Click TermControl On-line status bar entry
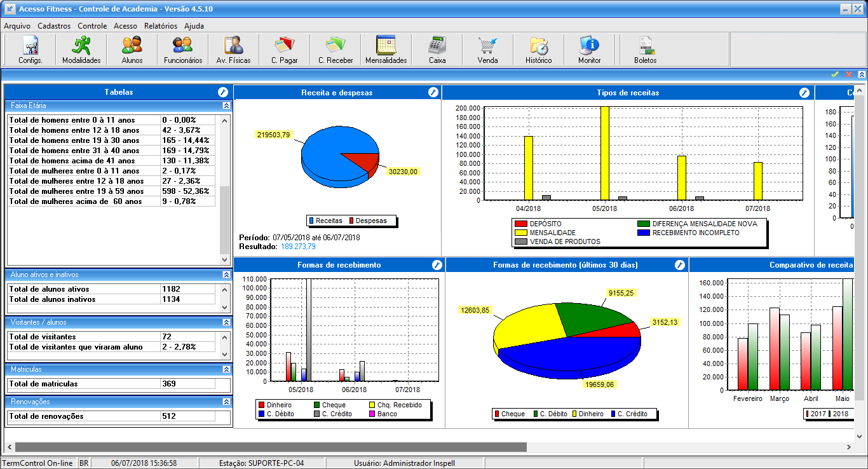 pos(37,463)
